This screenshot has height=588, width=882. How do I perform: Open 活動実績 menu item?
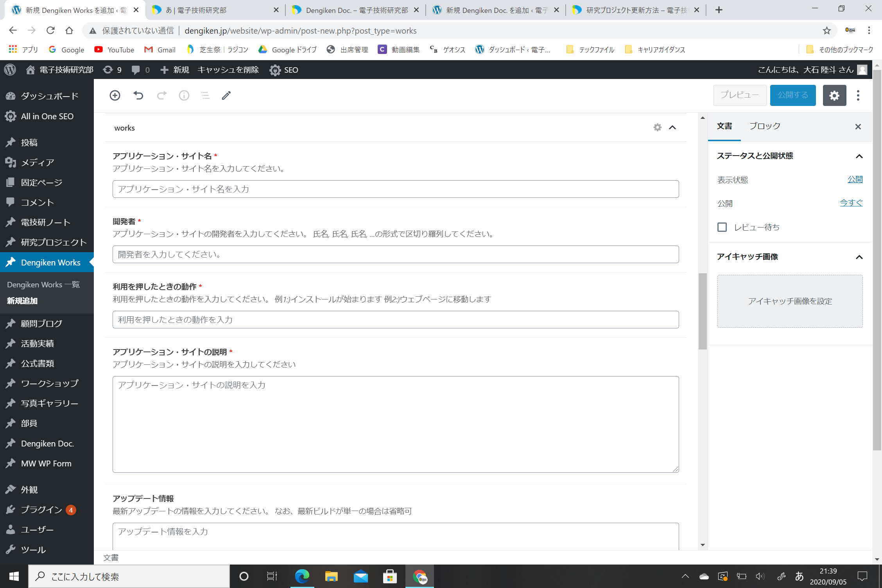(x=47, y=343)
